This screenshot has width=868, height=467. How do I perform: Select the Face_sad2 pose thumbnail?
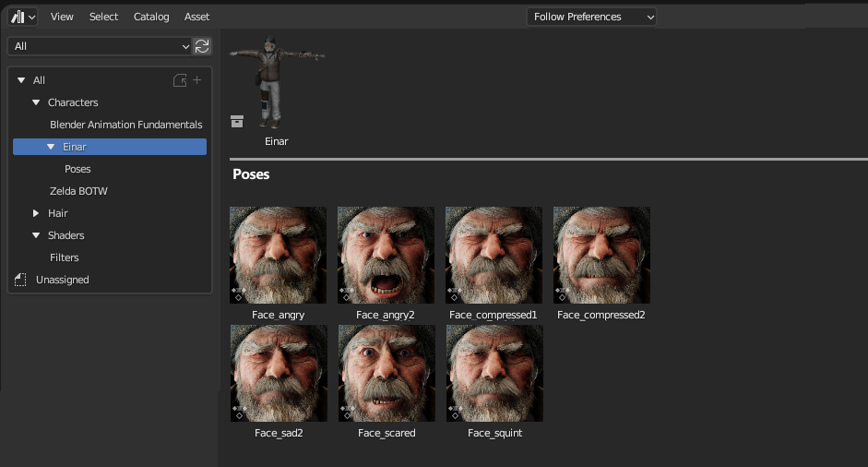click(279, 374)
